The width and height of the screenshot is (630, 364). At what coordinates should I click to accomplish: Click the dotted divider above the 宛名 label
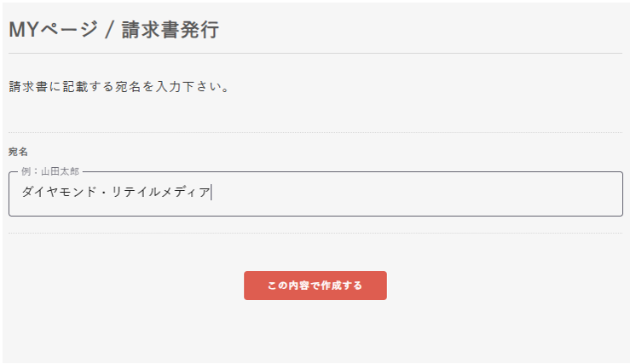(x=315, y=132)
